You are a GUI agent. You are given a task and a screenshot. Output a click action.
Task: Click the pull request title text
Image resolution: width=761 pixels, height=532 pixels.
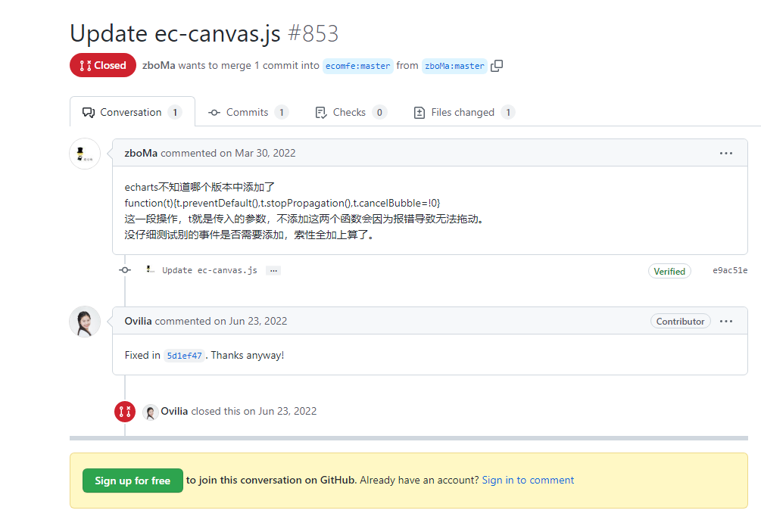point(175,33)
